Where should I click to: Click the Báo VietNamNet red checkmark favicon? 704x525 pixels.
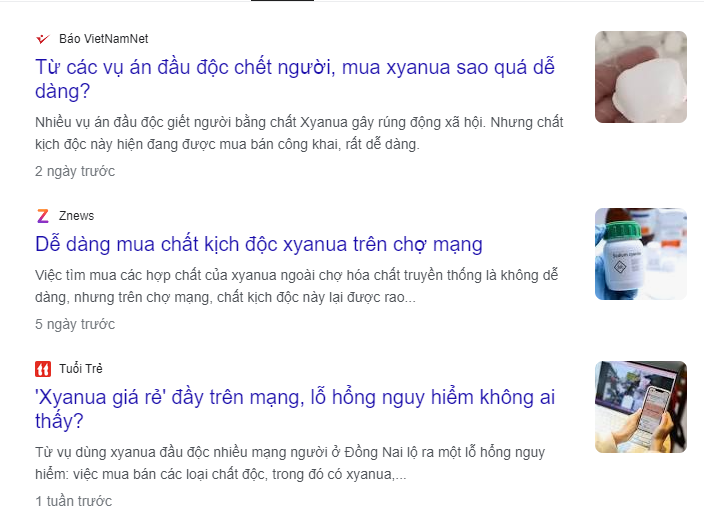click(x=43, y=39)
